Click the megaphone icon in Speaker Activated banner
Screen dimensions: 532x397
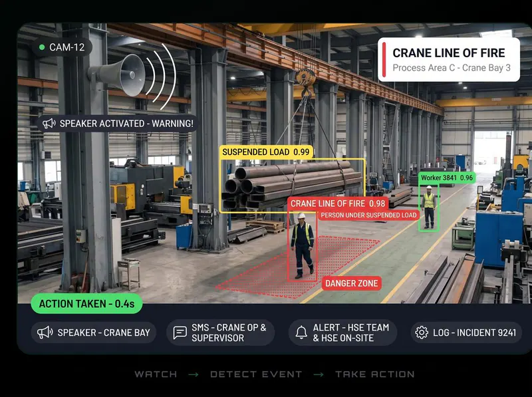pyautogui.click(x=49, y=124)
